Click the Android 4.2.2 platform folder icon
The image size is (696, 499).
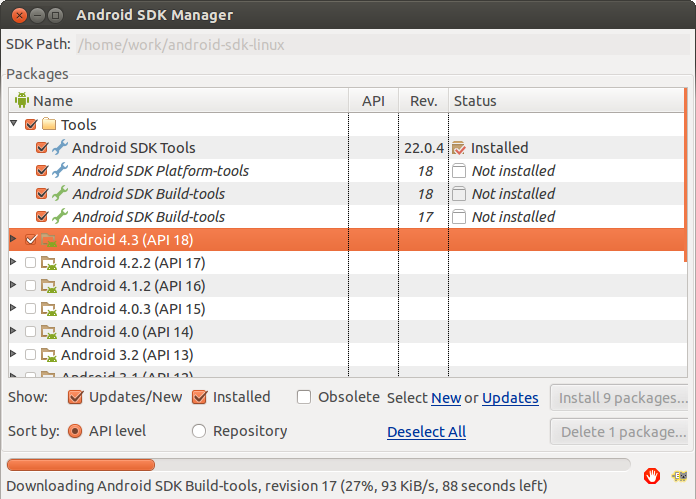[x=49, y=263]
